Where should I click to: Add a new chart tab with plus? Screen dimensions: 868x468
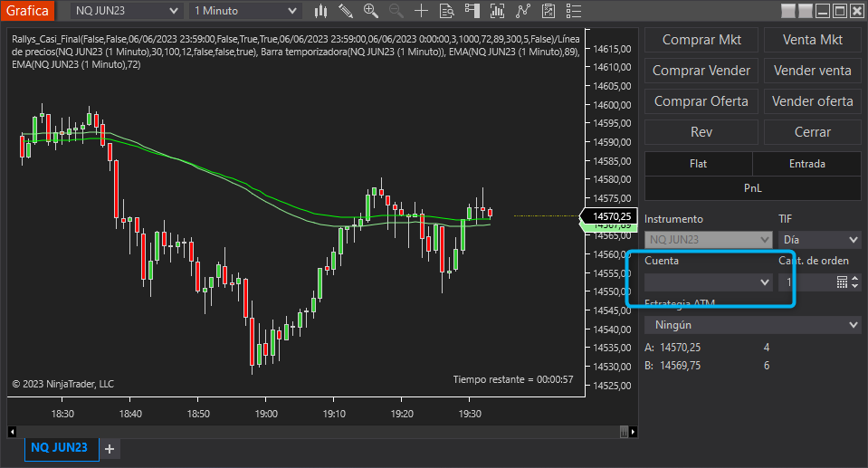(x=110, y=449)
